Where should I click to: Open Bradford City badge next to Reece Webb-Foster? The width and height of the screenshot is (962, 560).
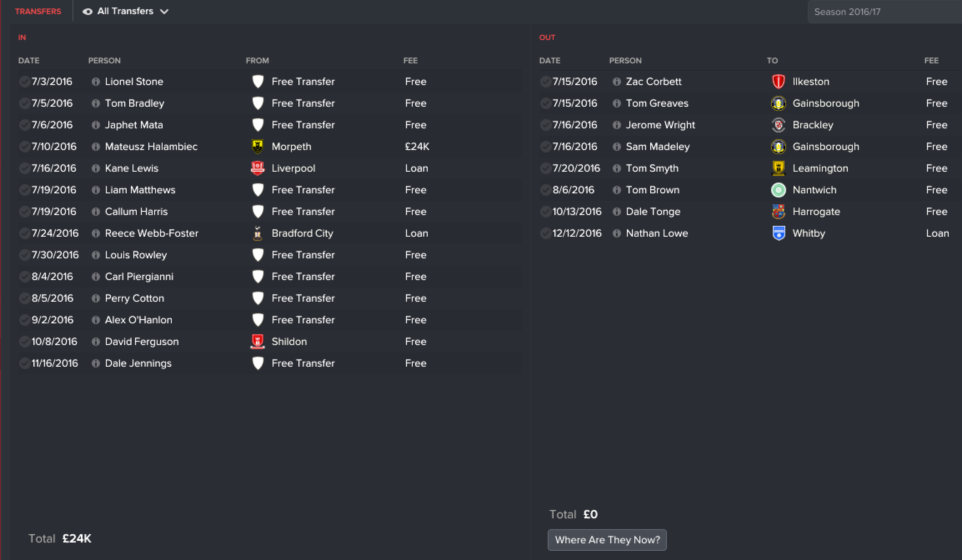pyautogui.click(x=258, y=233)
